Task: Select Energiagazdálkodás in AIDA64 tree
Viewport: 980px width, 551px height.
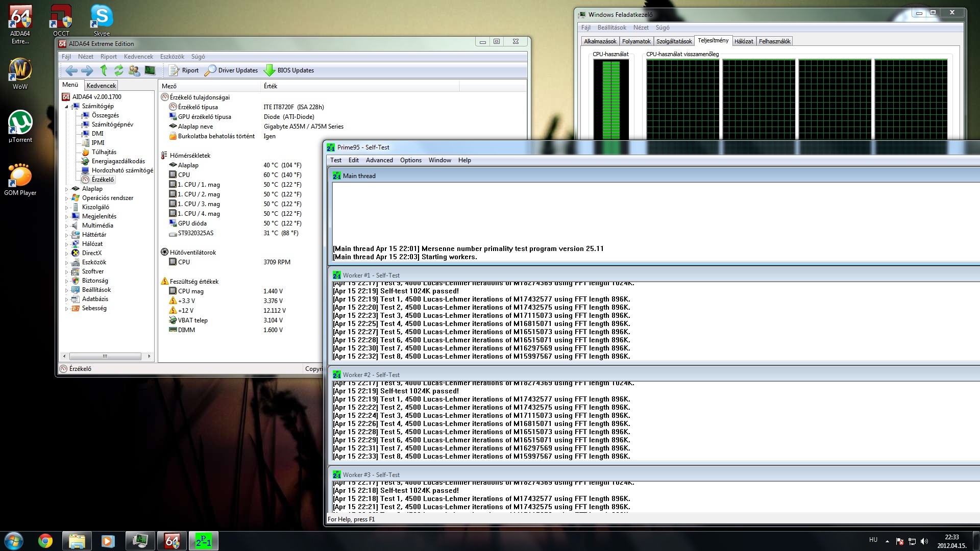Action: 118,161
